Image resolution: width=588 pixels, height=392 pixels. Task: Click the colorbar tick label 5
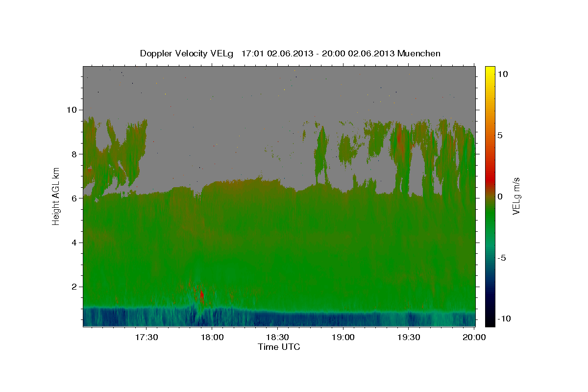tap(500, 135)
